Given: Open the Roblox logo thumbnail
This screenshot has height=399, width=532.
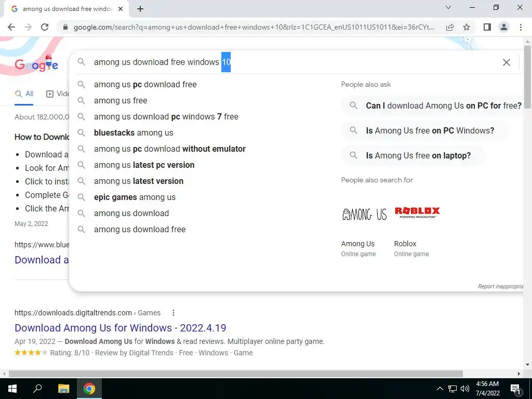Looking at the screenshot, I should pyautogui.click(x=417, y=212).
